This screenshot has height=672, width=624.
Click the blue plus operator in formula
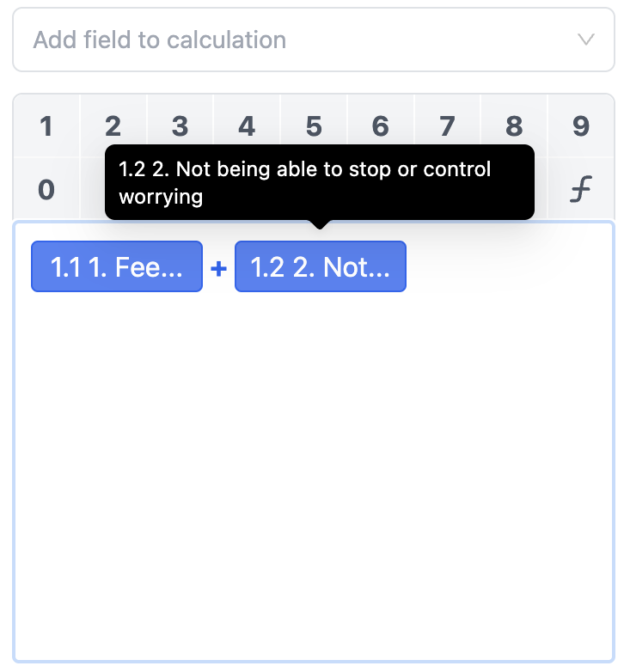click(218, 269)
